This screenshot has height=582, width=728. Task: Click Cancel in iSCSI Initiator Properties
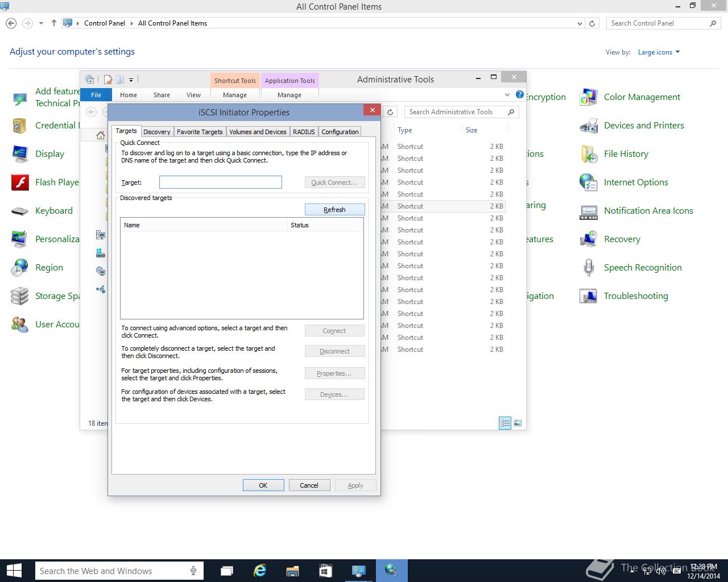pos(309,485)
